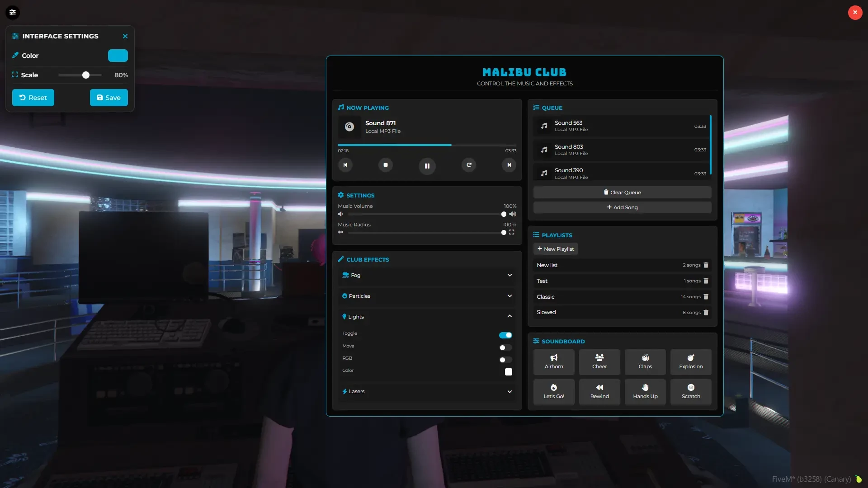Play the Rewind sound effect
Viewport: 868px width, 488px height.
(x=599, y=392)
